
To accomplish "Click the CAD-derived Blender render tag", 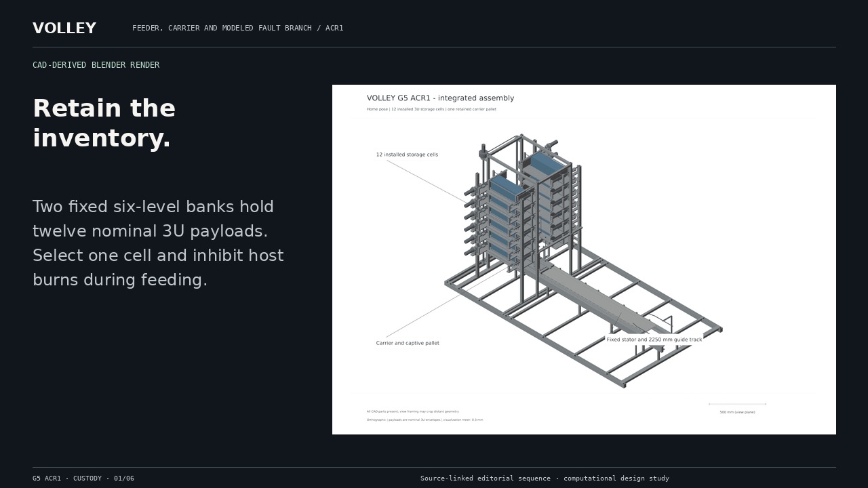I will tap(96, 65).
